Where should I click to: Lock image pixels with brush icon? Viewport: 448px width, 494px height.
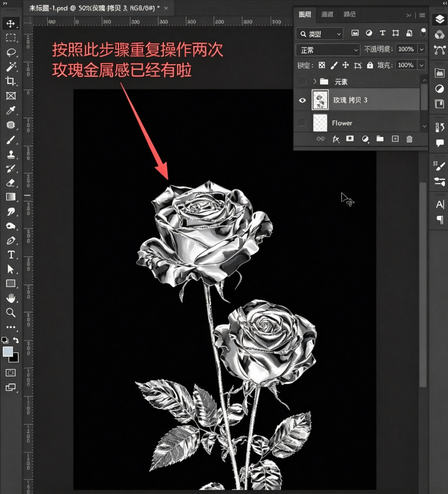334,65
